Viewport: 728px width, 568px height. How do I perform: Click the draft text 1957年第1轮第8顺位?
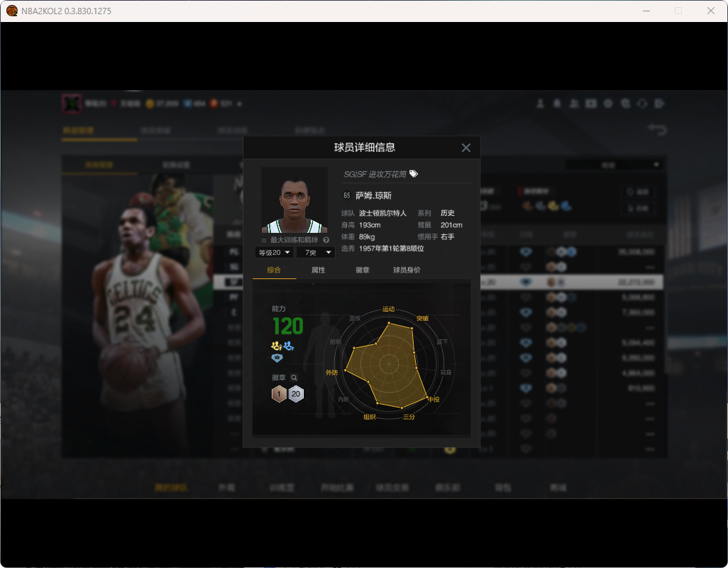(392, 248)
